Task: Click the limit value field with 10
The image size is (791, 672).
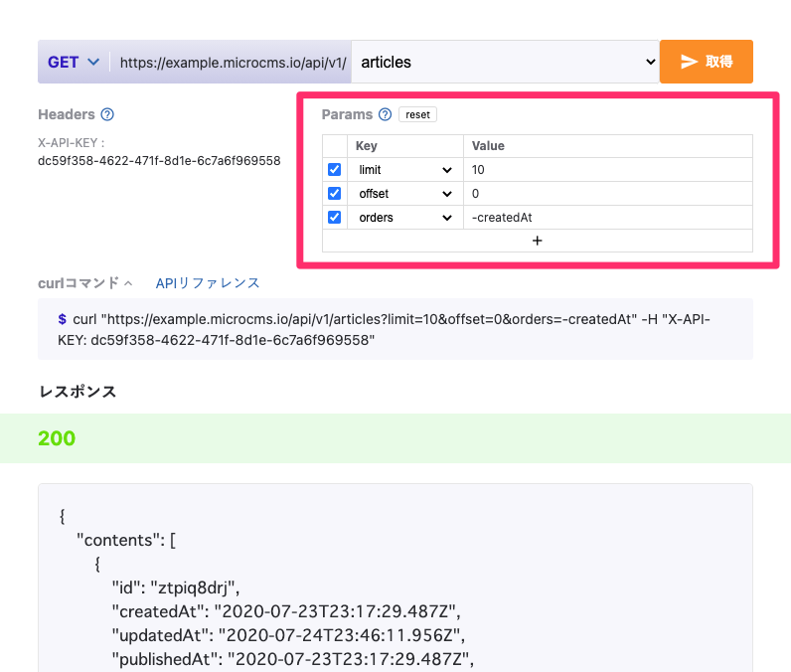Action: [x=606, y=170]
